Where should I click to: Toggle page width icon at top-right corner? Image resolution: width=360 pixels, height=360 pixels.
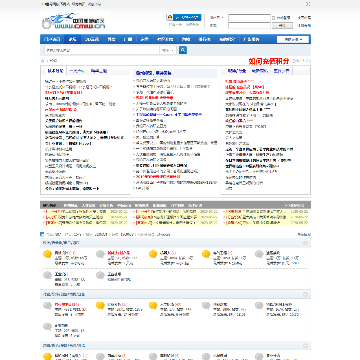308,4
